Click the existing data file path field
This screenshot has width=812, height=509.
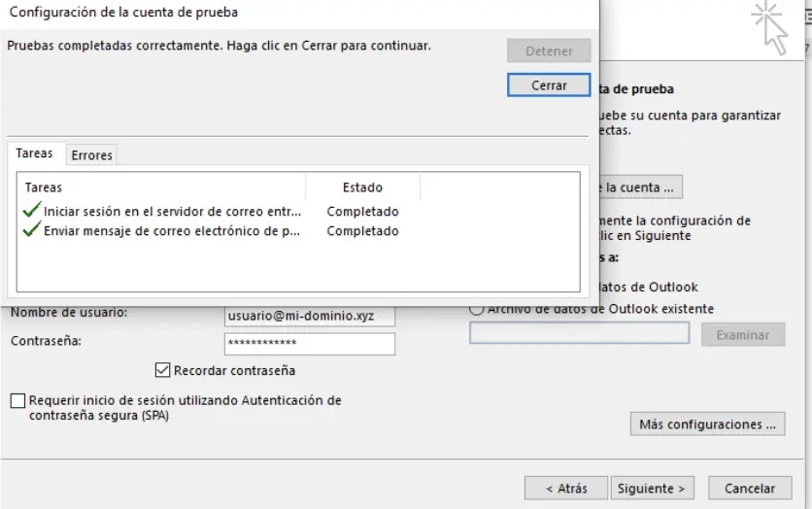click(x=579, y=333)
